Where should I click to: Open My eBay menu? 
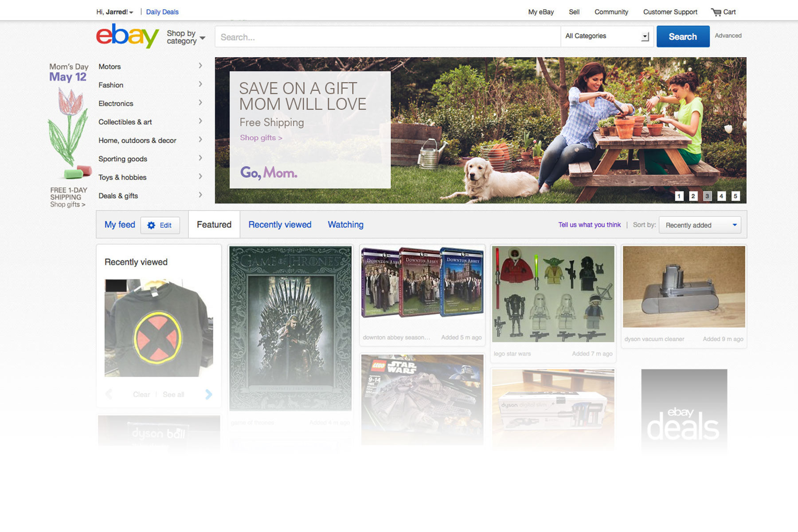(541, 12)
